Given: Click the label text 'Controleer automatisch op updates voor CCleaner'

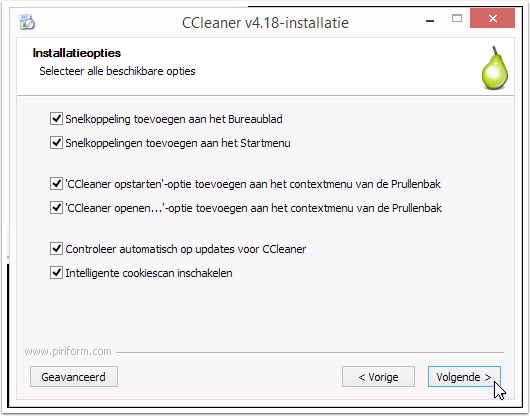Looking at the screenshot, I should tap(186, 249).
